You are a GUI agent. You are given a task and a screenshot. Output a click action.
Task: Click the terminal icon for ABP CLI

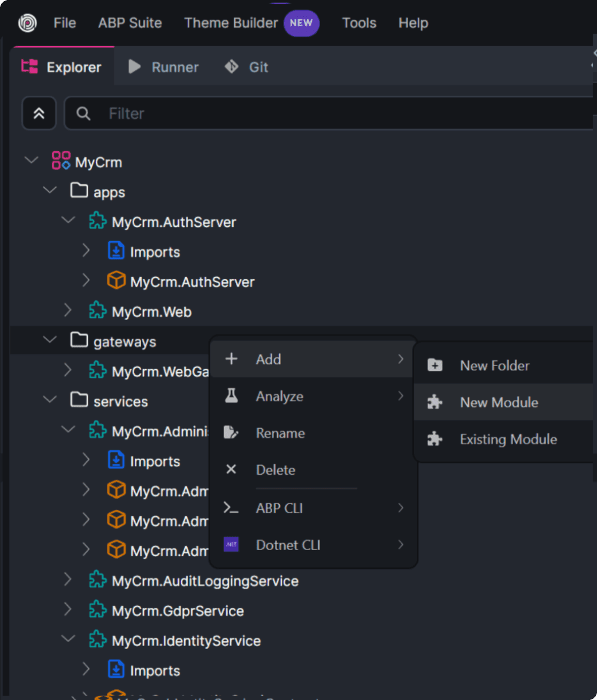point(231,508)
